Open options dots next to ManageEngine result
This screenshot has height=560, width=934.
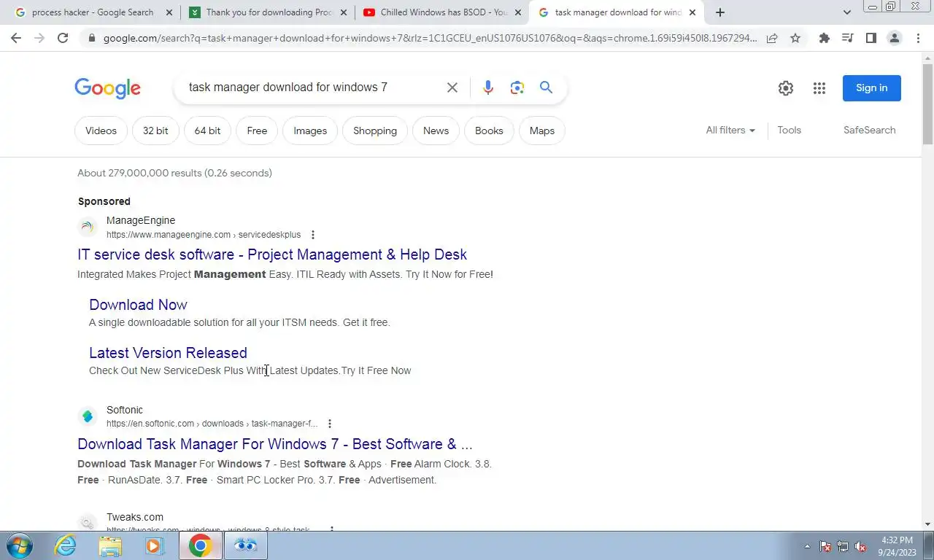click(313, 235)
